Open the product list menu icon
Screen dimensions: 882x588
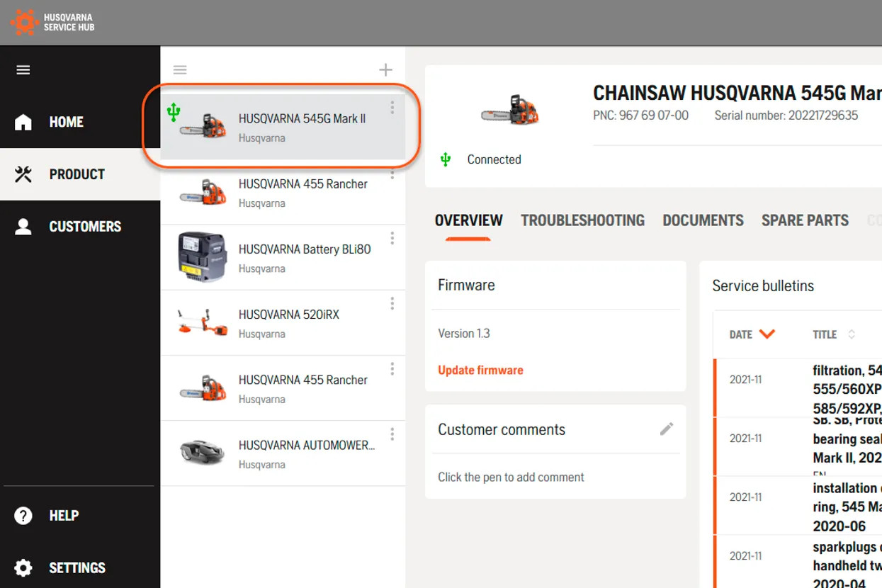180,69
